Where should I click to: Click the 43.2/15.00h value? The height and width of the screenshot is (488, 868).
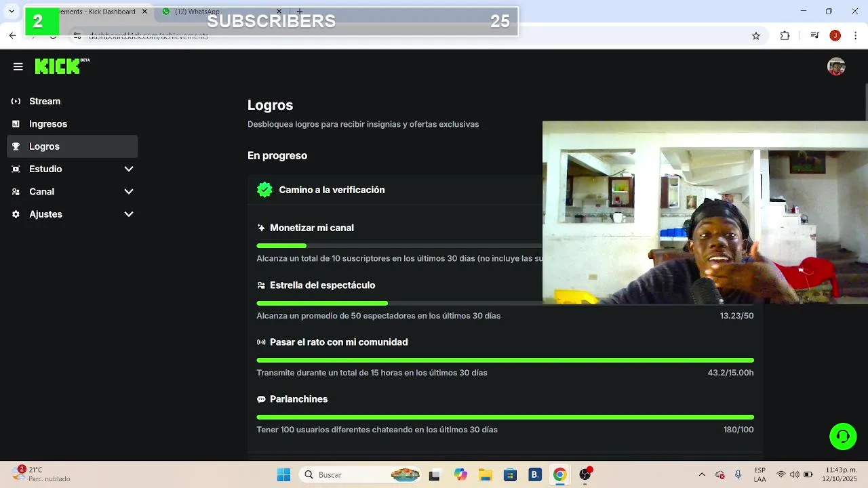(730, 373)
